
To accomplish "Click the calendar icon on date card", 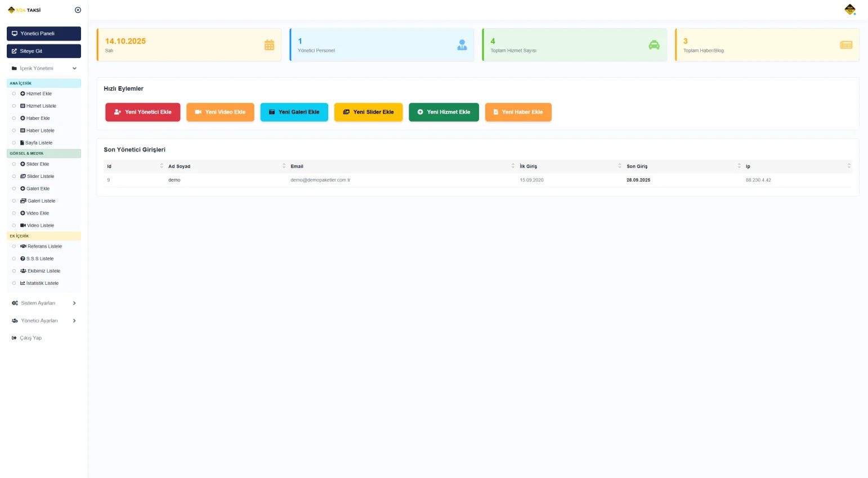I will pyautogui.click(x=269, y=45).
